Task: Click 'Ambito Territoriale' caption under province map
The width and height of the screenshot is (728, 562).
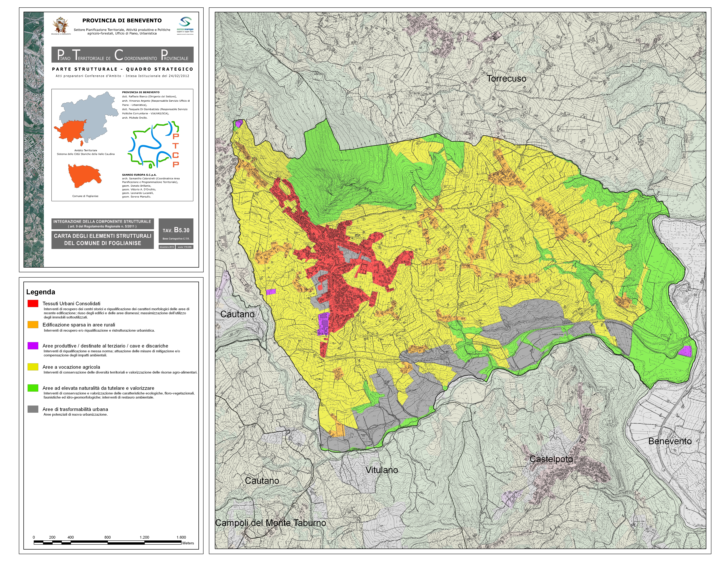Action: pyautogui.click(x=86, y=150)
